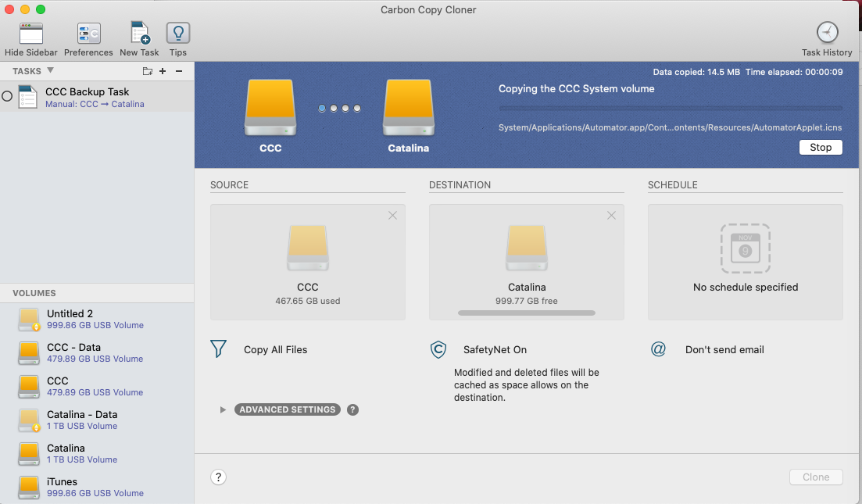
Task: Click the SafetyNet description text
Action: click(x=527, y=384)
